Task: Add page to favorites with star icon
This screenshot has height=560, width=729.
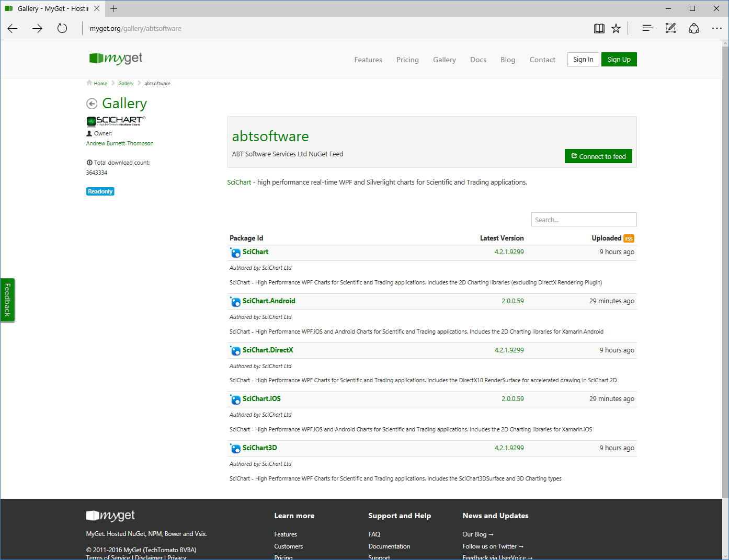Action: click(x=616, y=29)
